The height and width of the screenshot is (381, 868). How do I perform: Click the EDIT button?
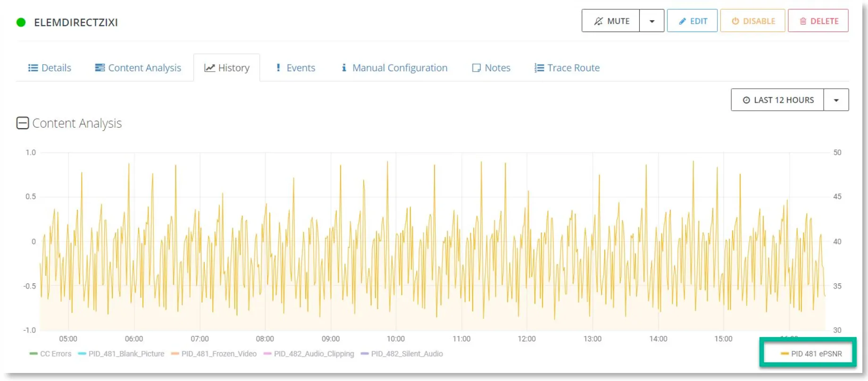[x=692, y=21]
